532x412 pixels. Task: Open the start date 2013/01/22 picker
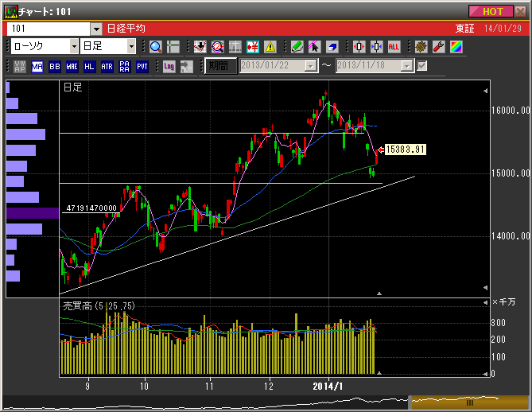pos(311,66)
